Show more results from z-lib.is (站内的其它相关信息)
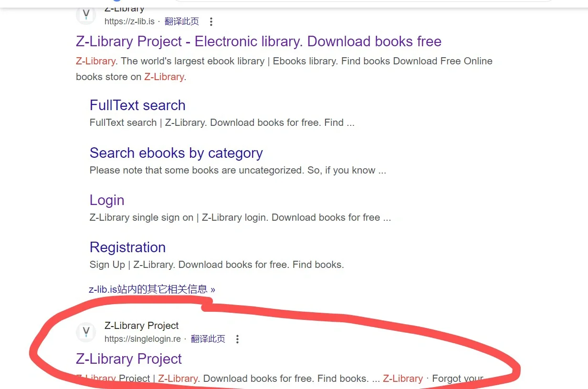Screen dimensions: 588x389 click(152, 289)
